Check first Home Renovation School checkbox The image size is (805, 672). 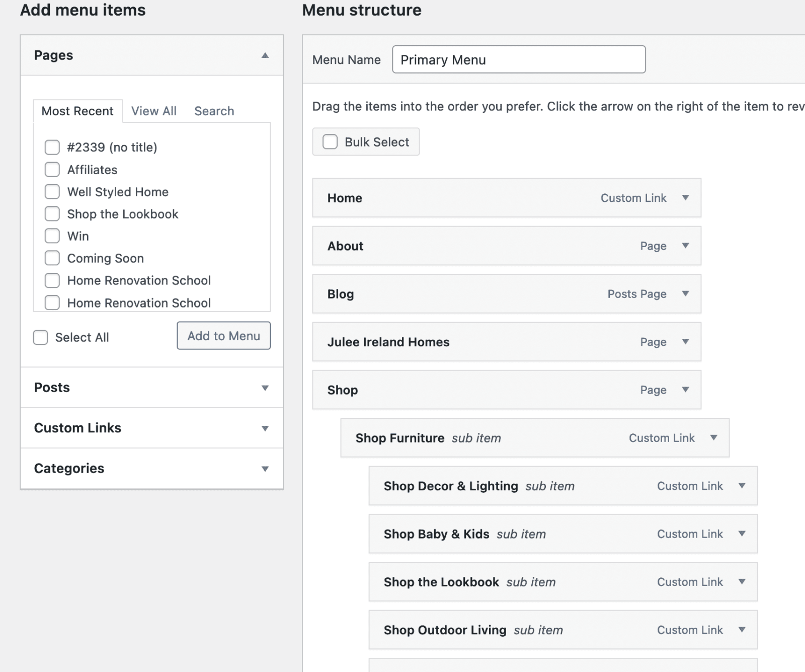coord(52,280)
